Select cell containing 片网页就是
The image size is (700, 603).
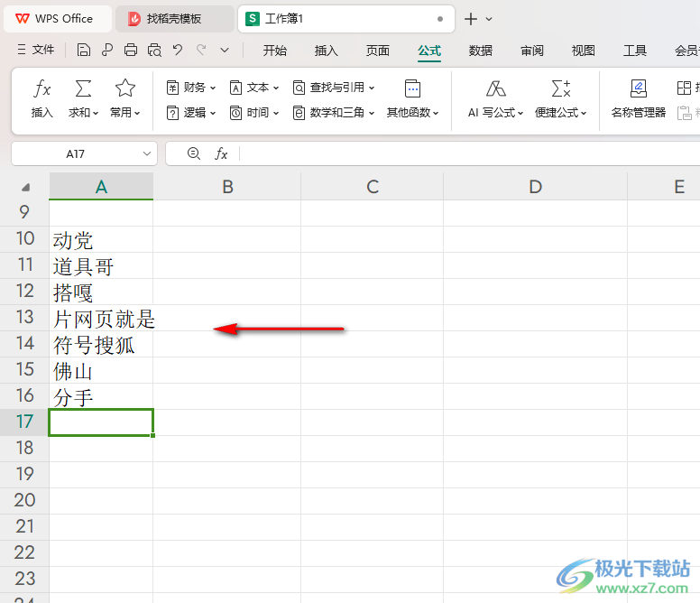101,318
